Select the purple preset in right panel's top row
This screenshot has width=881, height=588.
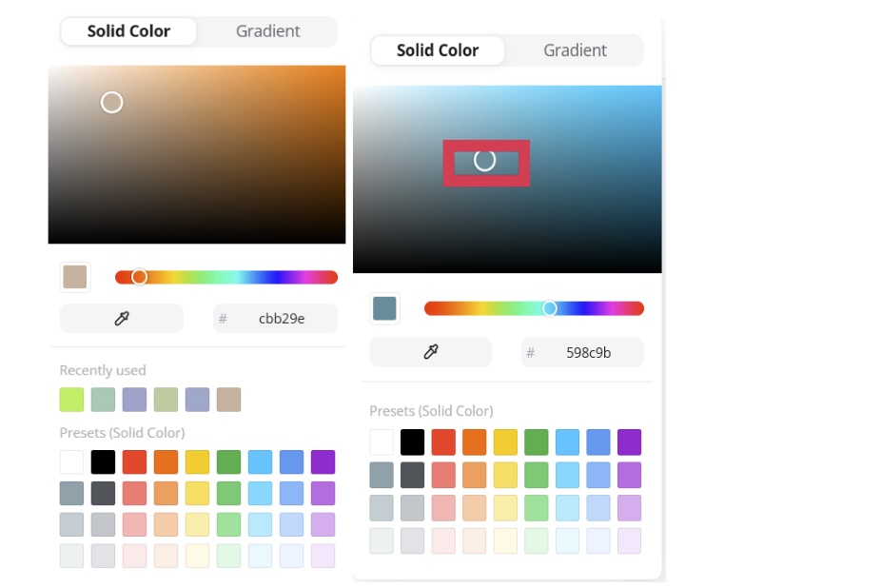629,442
